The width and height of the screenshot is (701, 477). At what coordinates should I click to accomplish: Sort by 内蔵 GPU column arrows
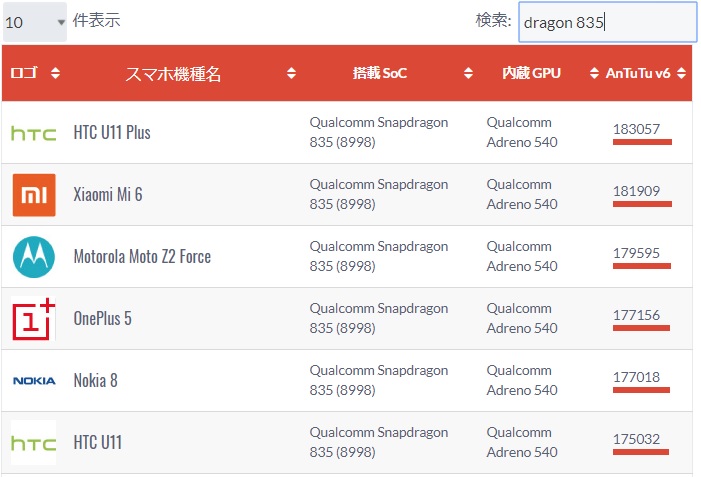(x=594, y=73)
